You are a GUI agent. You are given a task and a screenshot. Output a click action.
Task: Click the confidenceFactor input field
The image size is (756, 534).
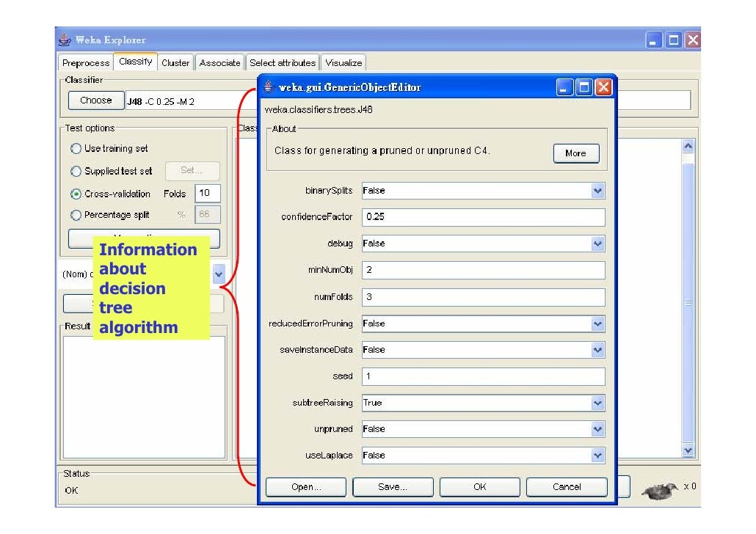click(484, 217)
